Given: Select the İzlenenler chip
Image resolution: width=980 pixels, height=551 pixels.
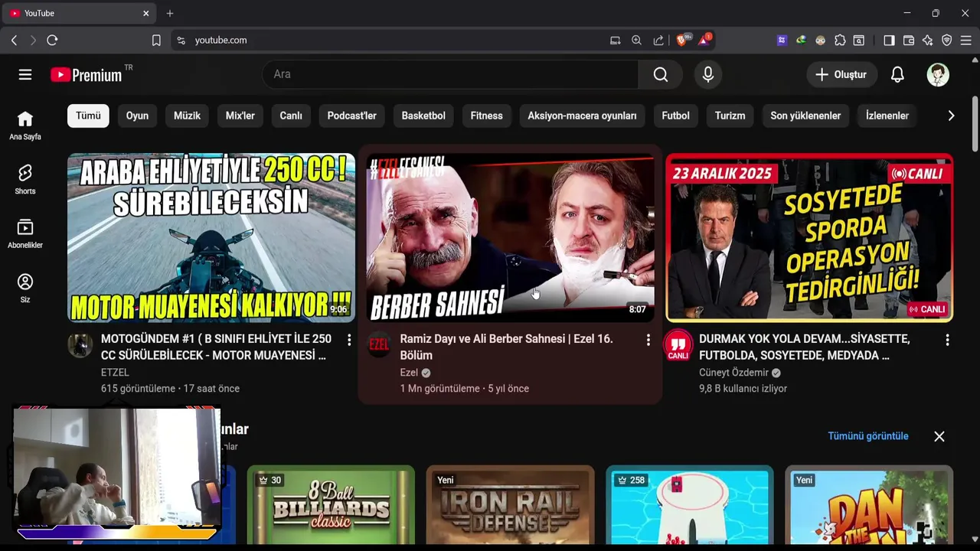Looking at the screenshot, I should click(887, 116).
